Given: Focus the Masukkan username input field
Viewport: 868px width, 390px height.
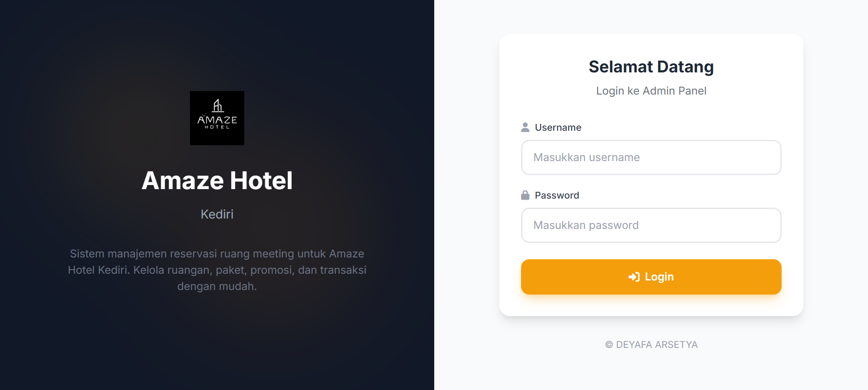Looking at the screenshot, I should 651,157.
